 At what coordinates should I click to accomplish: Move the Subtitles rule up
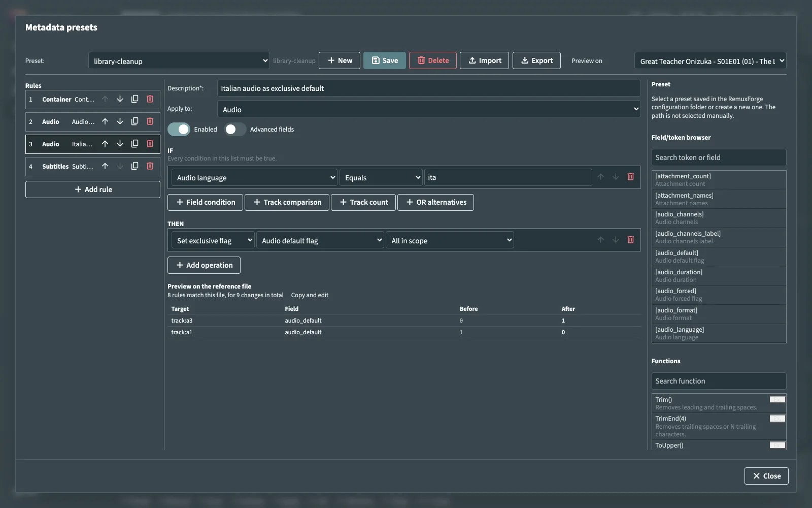tap(105, 166)
